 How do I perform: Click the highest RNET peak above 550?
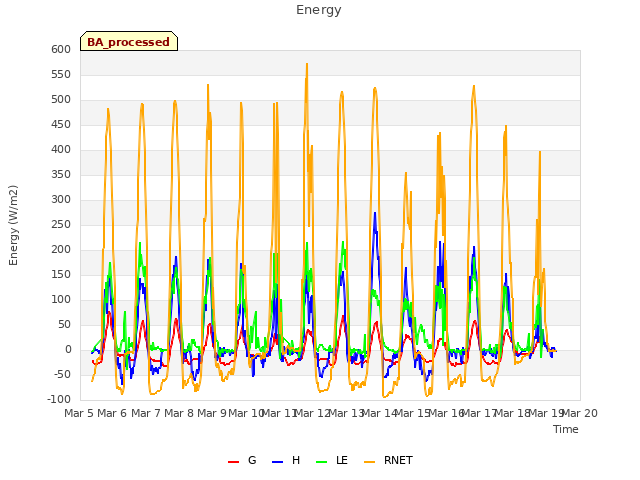point(307,64)
